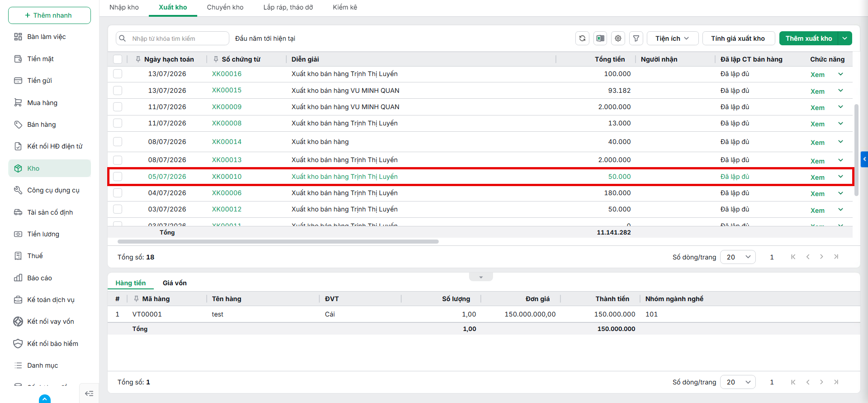Click the Thêm nhanh button

pos(49,15)
